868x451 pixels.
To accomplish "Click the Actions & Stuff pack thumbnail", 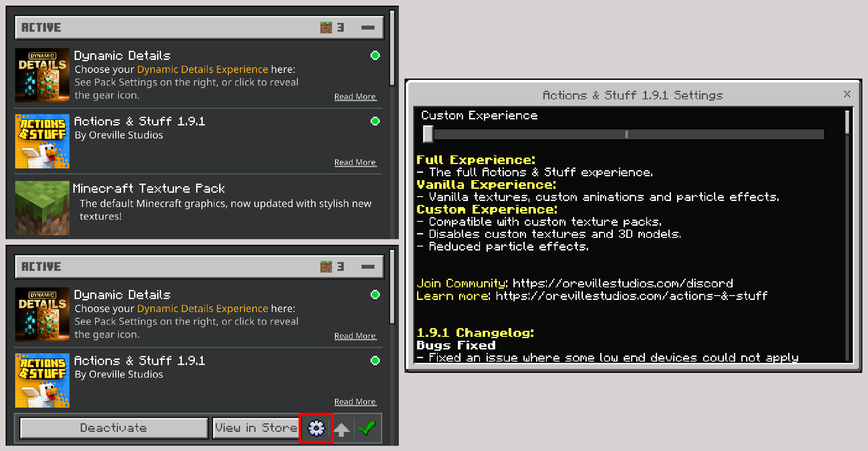I will click(42, 141).
